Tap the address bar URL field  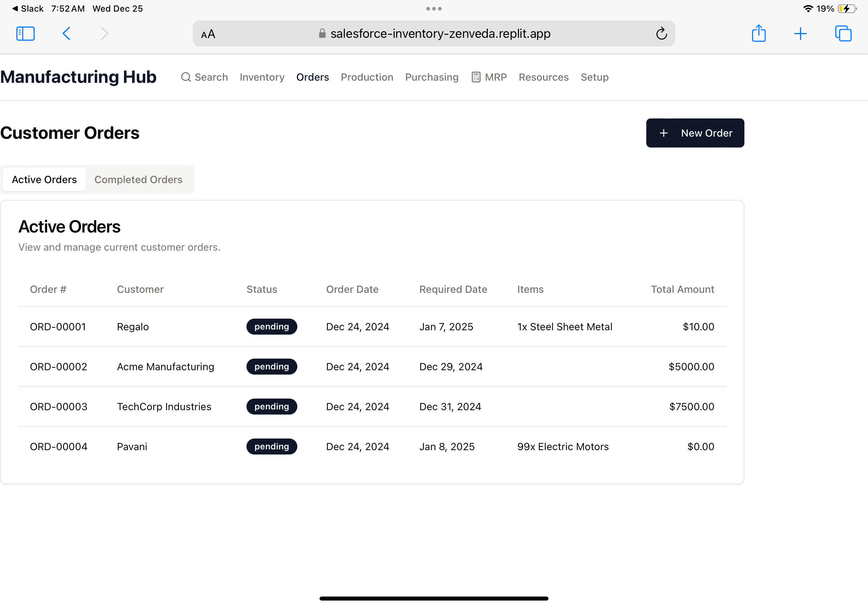tap(440, 34)
